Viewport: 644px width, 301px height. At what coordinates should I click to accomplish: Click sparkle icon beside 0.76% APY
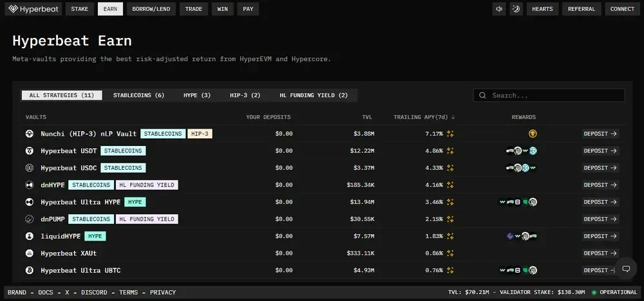point(450,270)
